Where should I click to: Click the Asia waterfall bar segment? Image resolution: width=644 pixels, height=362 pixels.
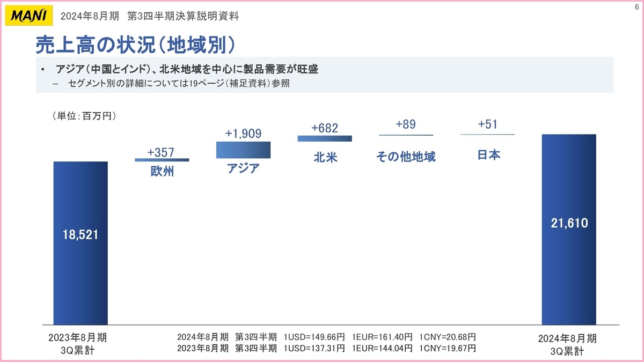click(243, 150)
